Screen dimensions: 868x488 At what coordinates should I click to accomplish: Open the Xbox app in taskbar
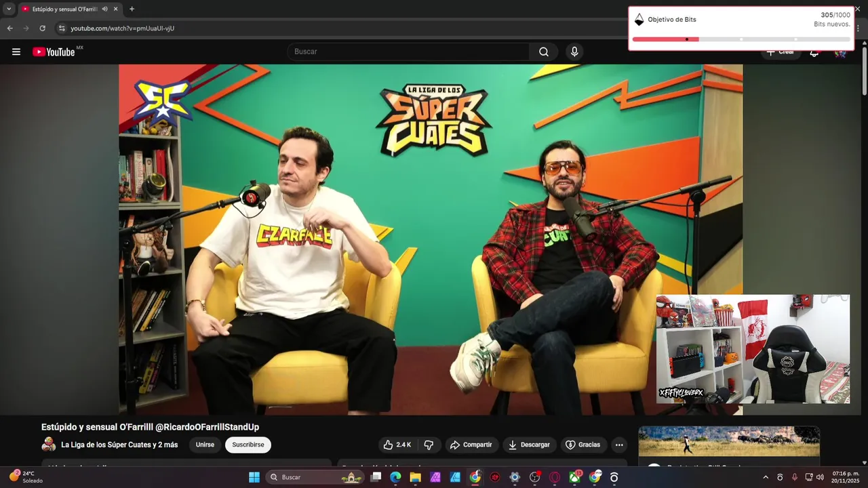[x=574, y=477]
